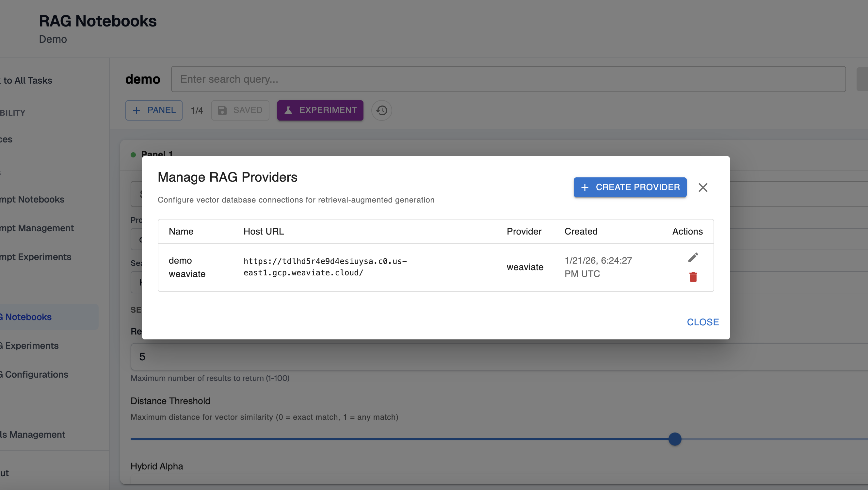Viewport: 868px width, 490px height.
Task: Click the Close text button
Action: point(702,322)
